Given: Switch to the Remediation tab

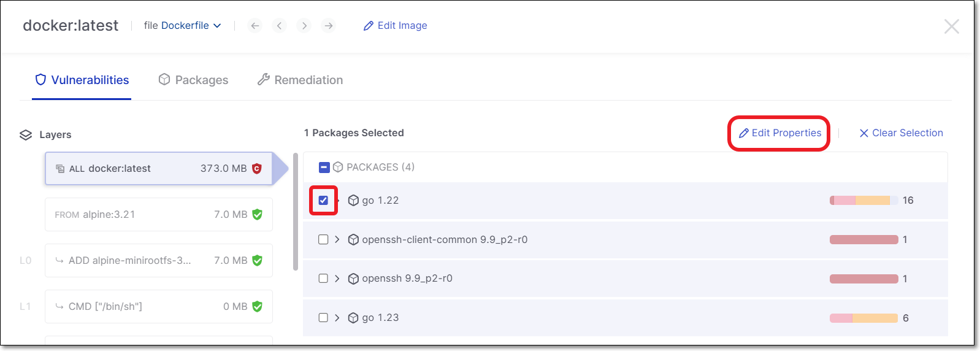Looking at the screenshot, I should (300, 80).
